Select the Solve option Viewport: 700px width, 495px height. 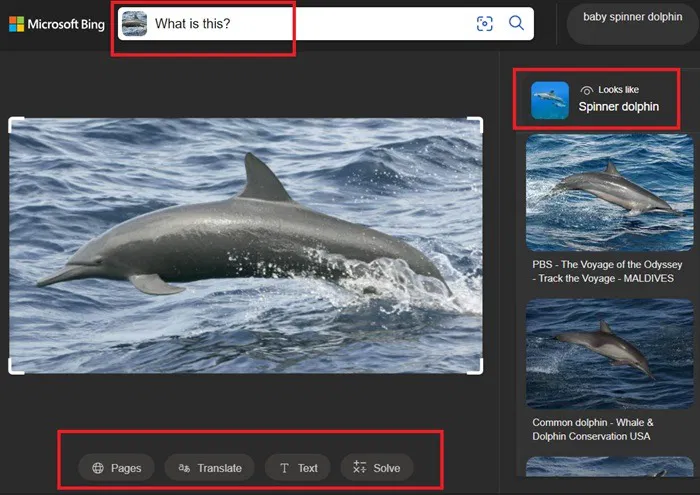tap(377, 468)
